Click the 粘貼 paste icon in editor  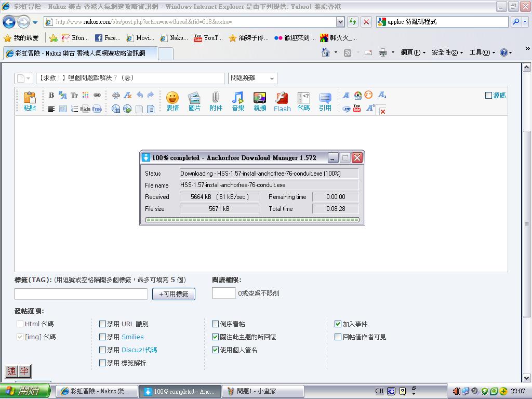click(x=30, y=101)
